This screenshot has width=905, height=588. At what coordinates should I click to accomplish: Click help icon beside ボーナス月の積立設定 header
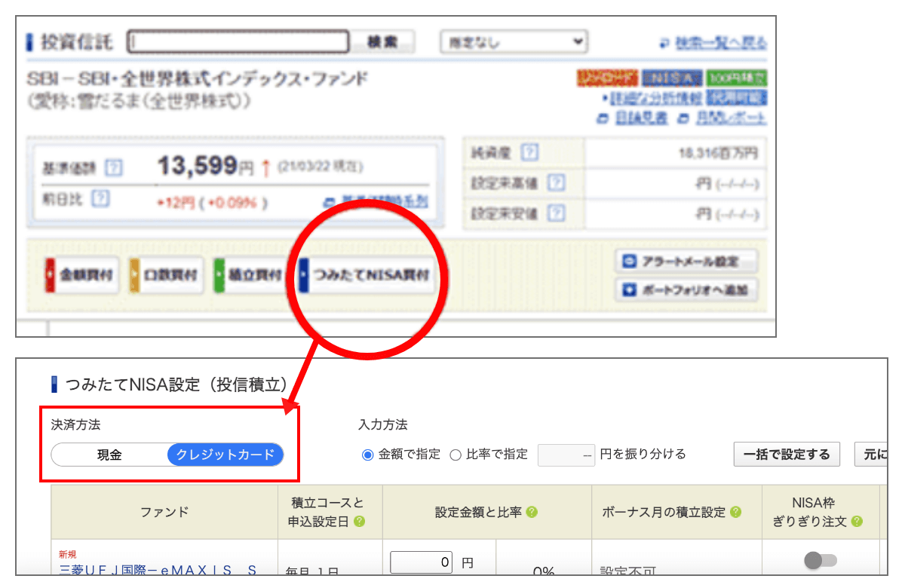click(735, 512)
